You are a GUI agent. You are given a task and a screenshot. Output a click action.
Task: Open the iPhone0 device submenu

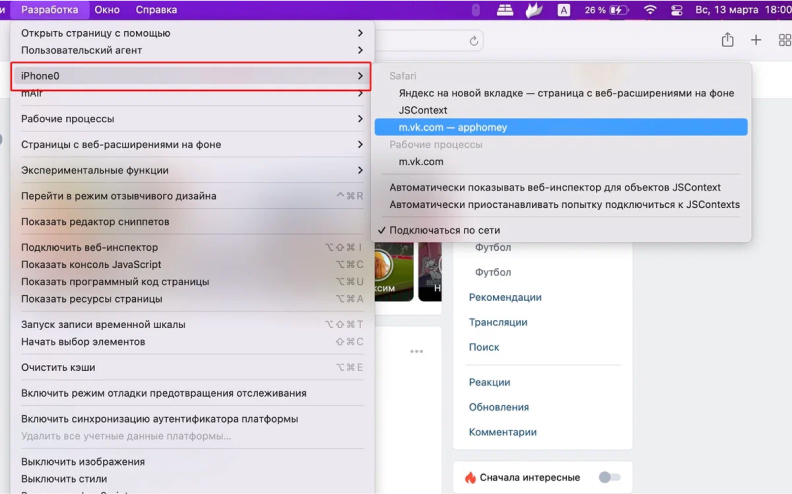[x=192, y=76]
